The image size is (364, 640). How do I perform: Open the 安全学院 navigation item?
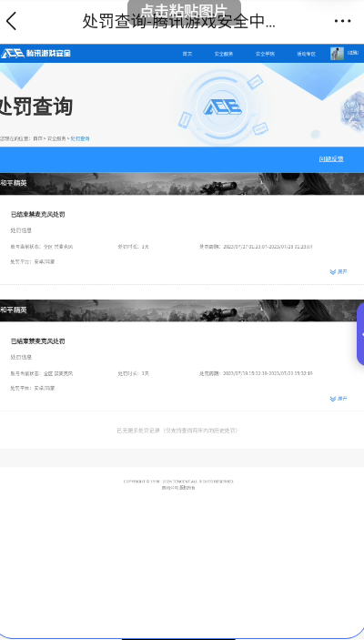tap(265, 54)
